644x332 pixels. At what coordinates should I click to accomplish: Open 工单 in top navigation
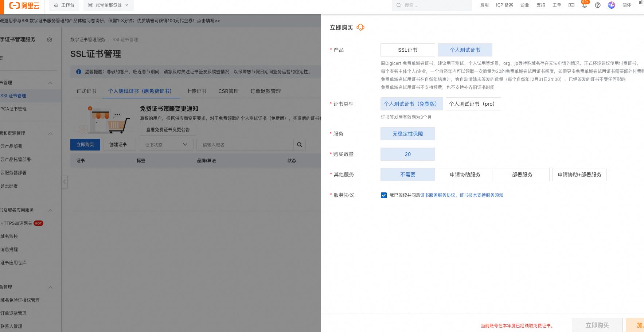click(557, 5)
